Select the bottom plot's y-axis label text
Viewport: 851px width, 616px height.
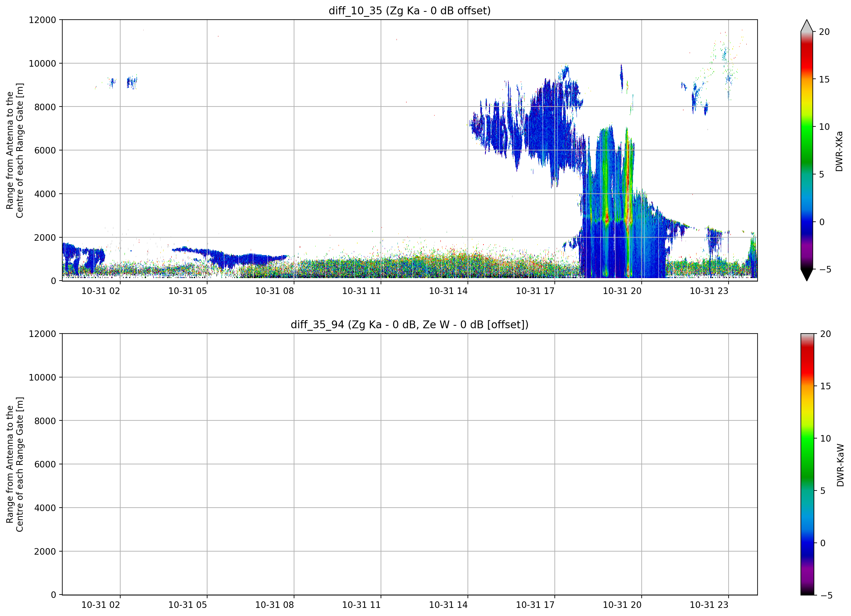(15, 464)
